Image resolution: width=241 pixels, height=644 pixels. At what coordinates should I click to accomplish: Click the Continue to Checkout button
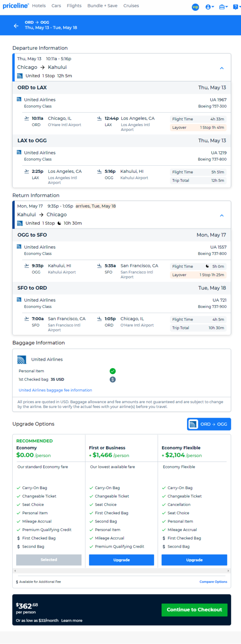pyautogui.click(x=194, y=610)
